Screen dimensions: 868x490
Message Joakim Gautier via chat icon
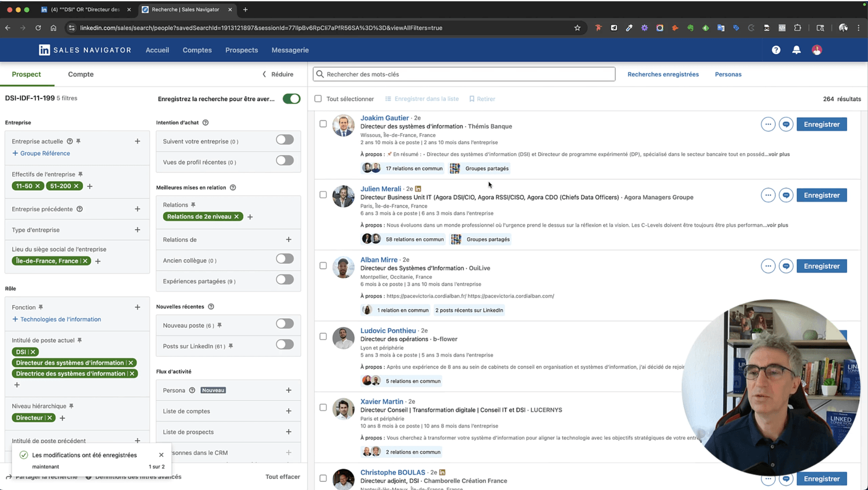[x=786, y=124]
